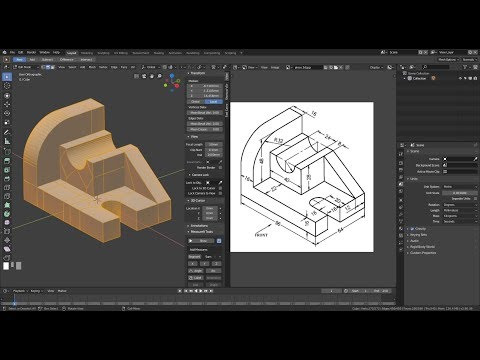The image size is (480, 360).
Task: Click the Angle measure button
Action: point(196,271)
